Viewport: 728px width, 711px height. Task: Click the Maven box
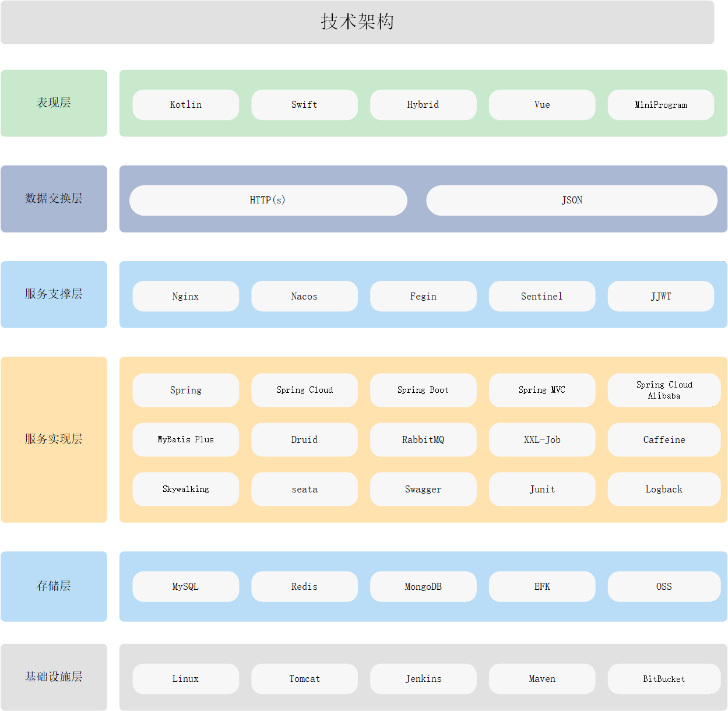coord(542,679)
